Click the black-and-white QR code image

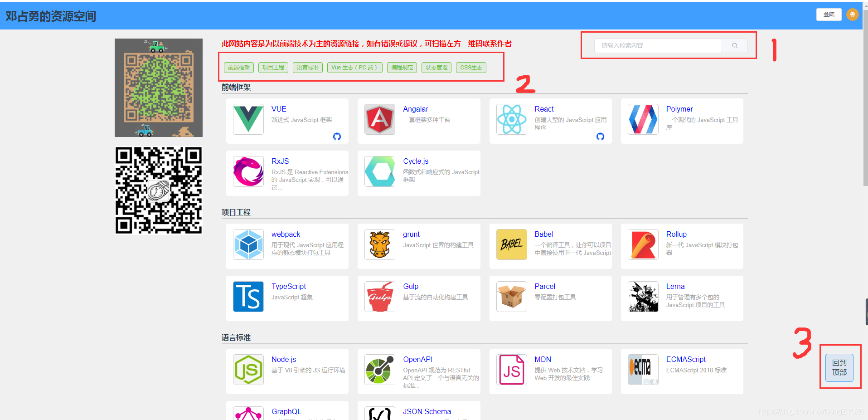(159, 190)
